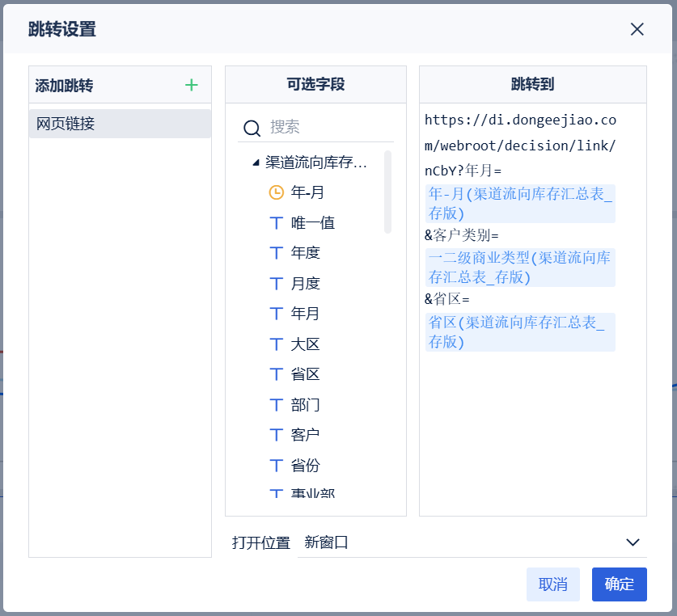Screen dimensions: 677x616
Task: Select the 省区 field in list
Action: tap(306, 374)
